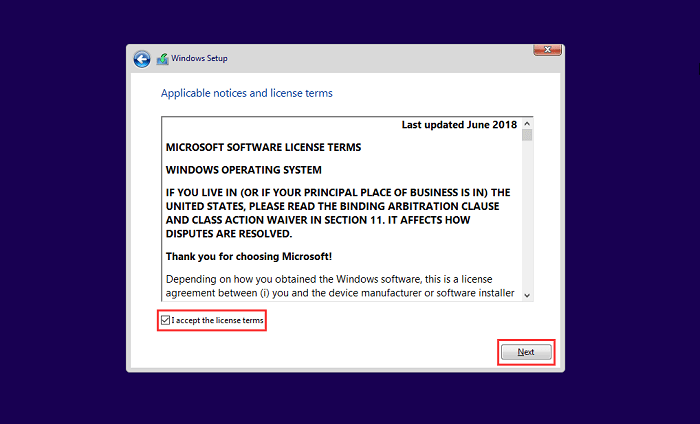
Task: Close the Windows Setup dialog
Action: 547,50
